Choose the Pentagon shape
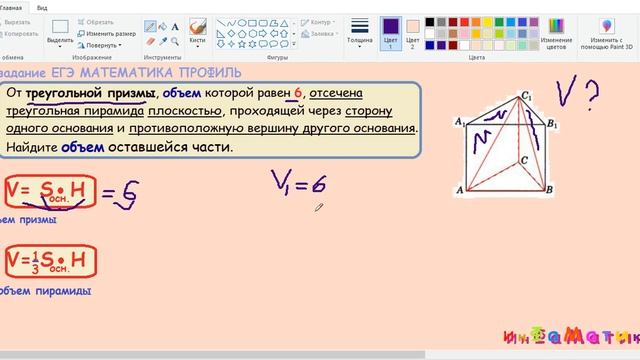Image resolution: width=640 pixels, height=360 pixels. coord(242,33)
